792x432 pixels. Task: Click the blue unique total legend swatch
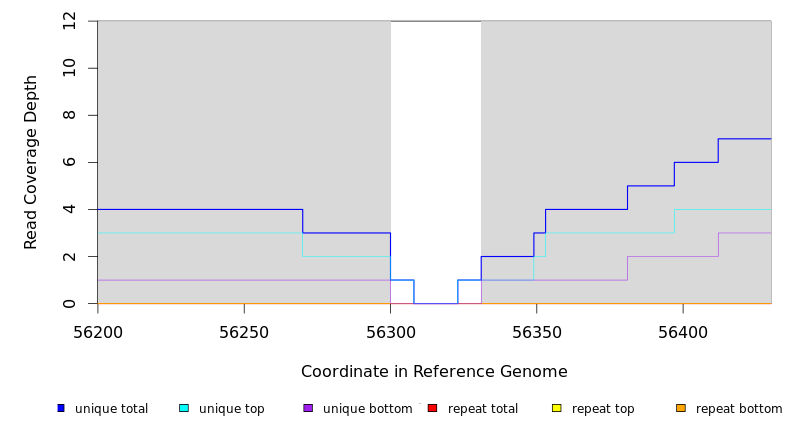61,408
